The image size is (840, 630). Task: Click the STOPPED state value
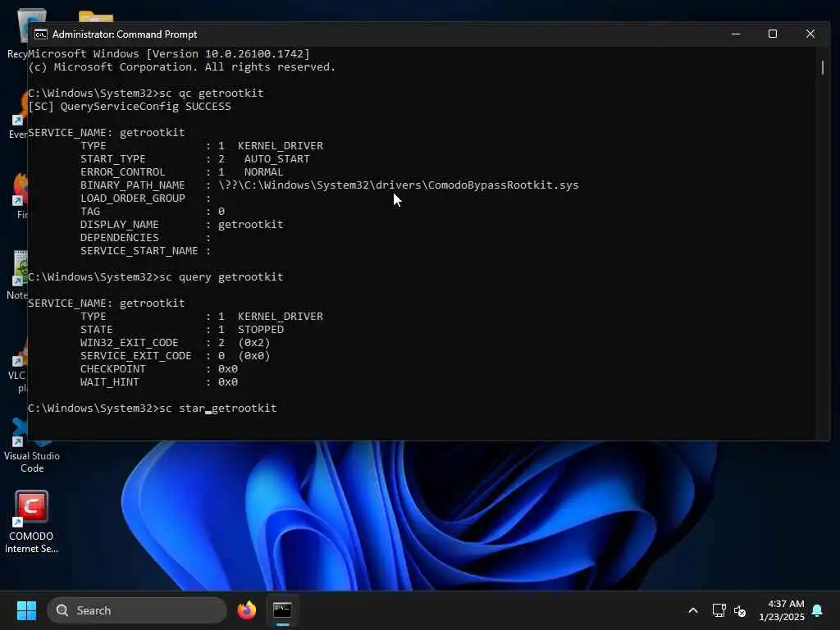pyautogui.click(x=261, y=330)
